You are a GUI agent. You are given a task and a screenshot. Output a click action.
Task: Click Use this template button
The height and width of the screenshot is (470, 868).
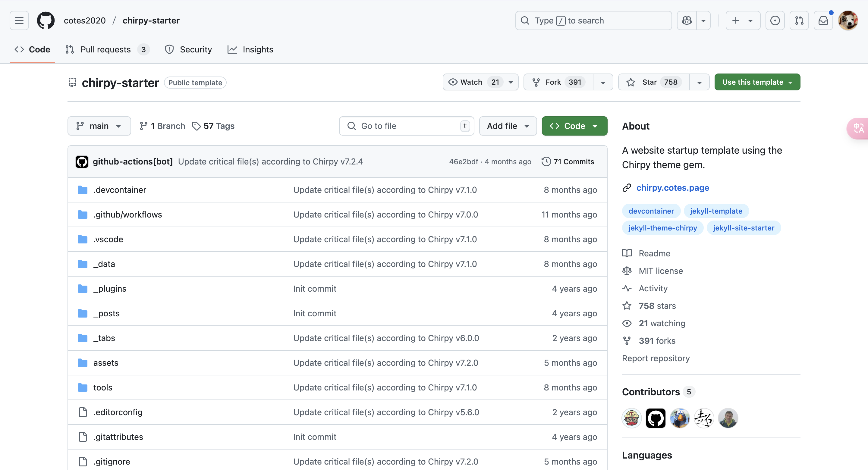(757, 82)
